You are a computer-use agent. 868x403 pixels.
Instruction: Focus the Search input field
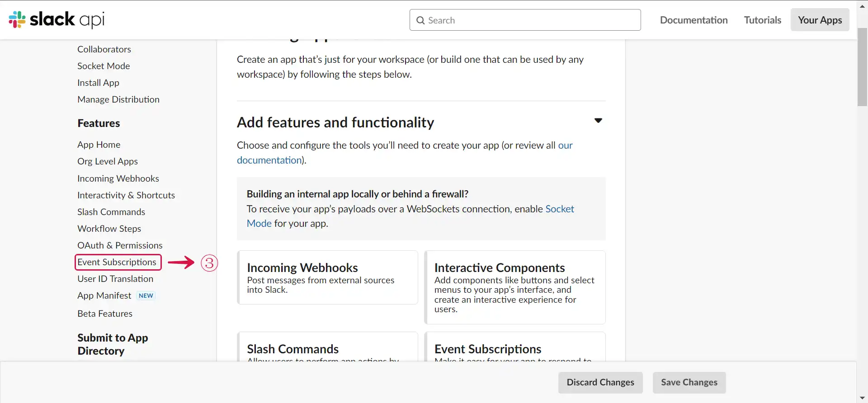(525, 20)
